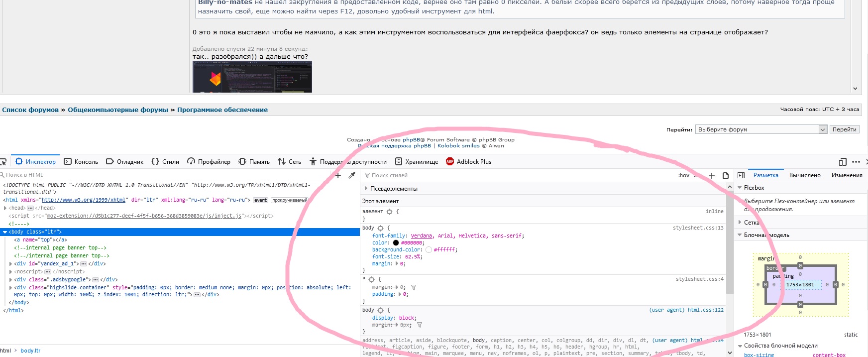Click the Memory (Память) chip icon
Screen dimensions: 868x357
coord(242,161)
